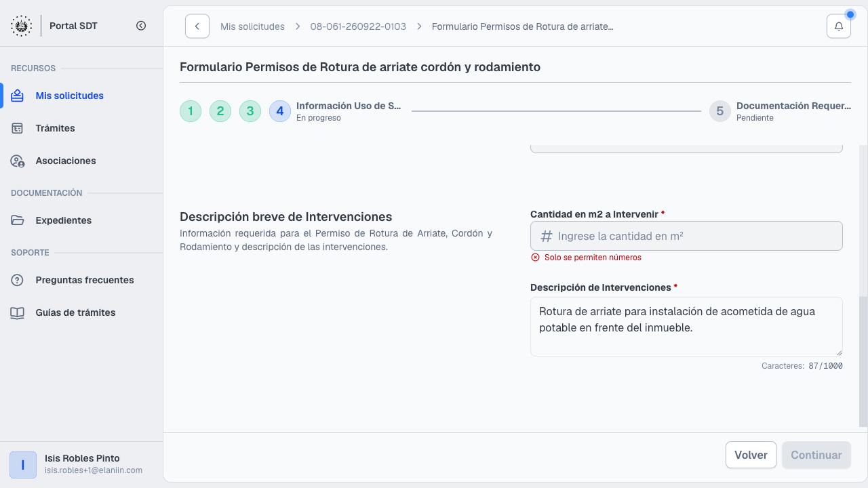Click the Descripción de Intervenciones textarea
Screen dimensions: 868x488
686,327
